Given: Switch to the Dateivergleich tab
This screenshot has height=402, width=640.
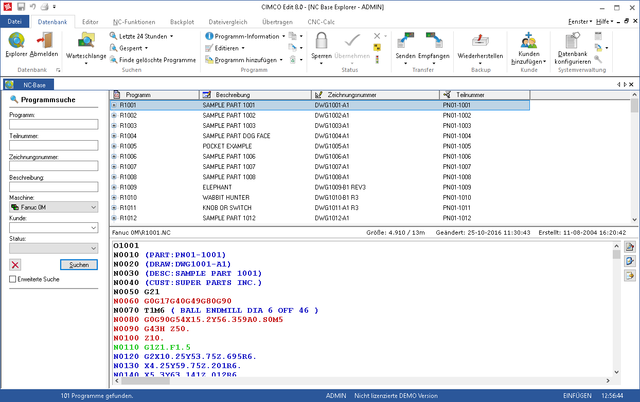Looking at the screenshot, I should pyautogui.click(x=228, y=22).
